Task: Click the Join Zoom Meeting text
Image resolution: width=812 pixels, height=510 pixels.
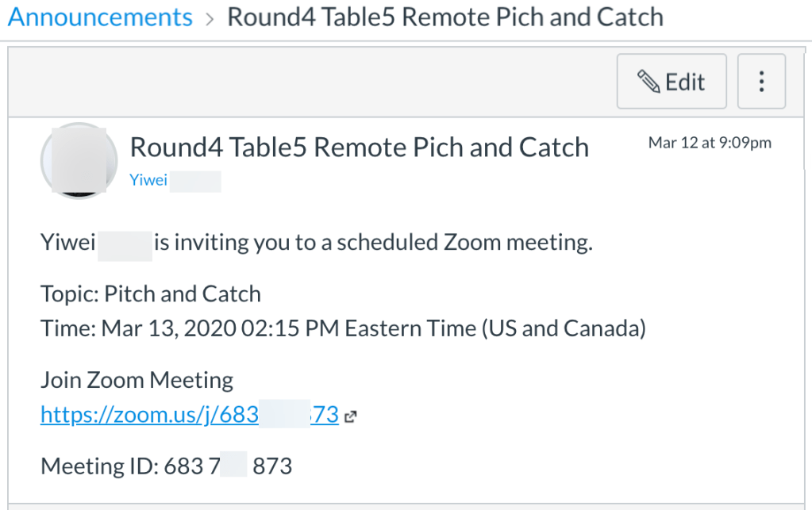Action: coord(137,380)
